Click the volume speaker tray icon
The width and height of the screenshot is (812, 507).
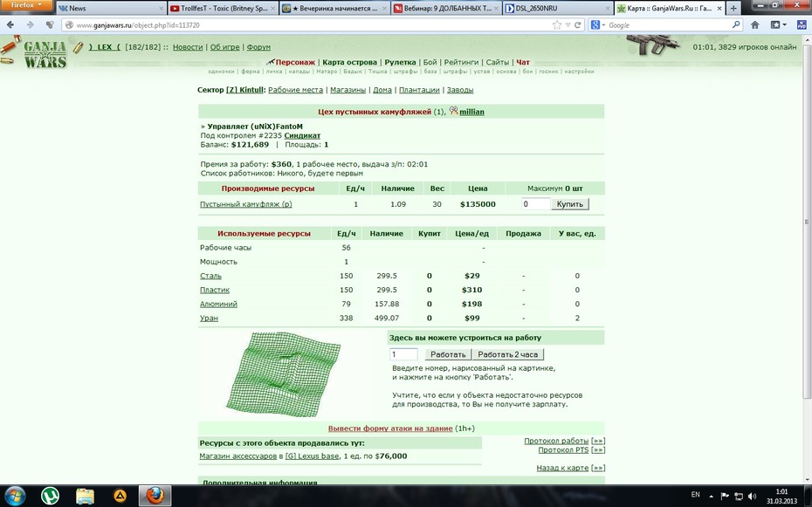[752, 496]
